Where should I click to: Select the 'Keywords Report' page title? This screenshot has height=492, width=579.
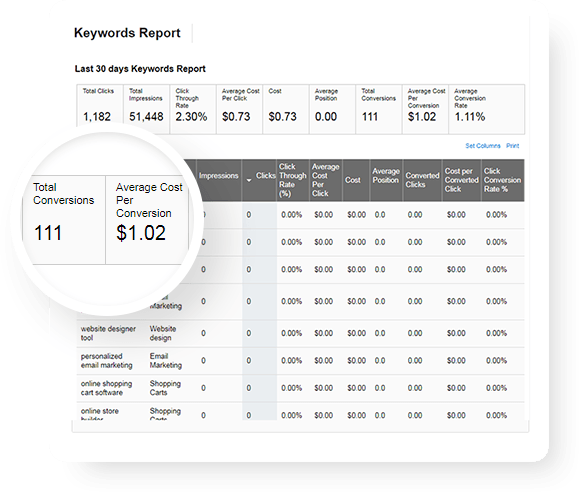tap(127, 33)
